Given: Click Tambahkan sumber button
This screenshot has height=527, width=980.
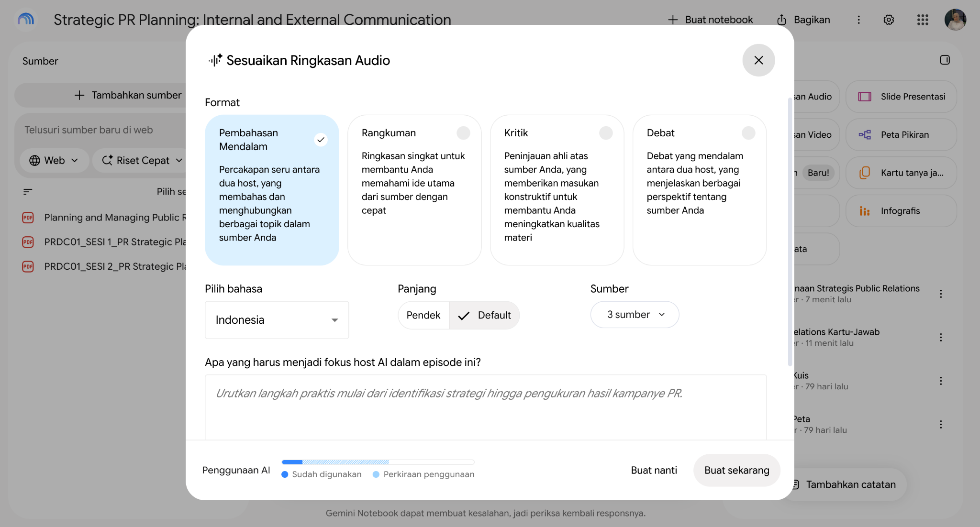Looking at the screenshot, I should 100,95.
